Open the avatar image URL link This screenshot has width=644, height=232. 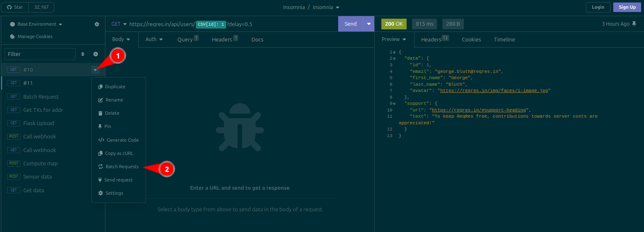495,90
